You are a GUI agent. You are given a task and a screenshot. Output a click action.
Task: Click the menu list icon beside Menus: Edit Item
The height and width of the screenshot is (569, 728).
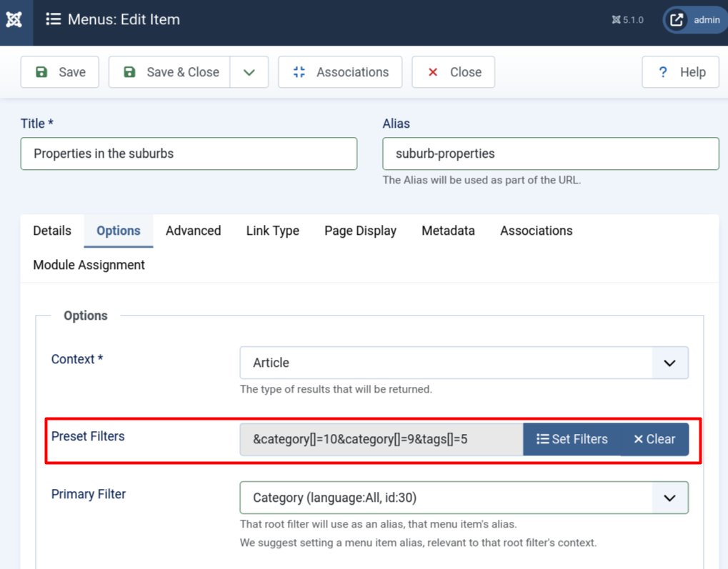click(x=54, y=19)
